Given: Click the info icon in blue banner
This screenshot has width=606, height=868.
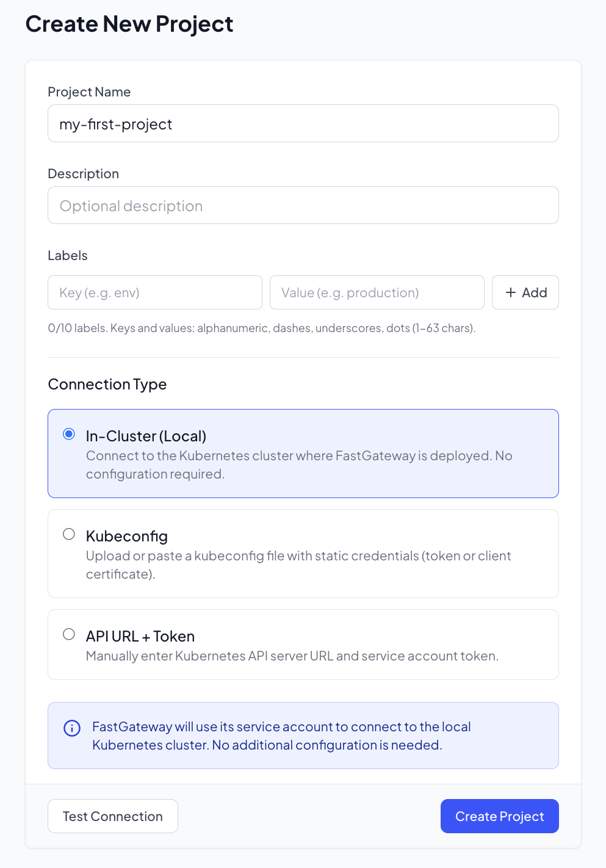Looking at the screenshot, I should 72,728.
